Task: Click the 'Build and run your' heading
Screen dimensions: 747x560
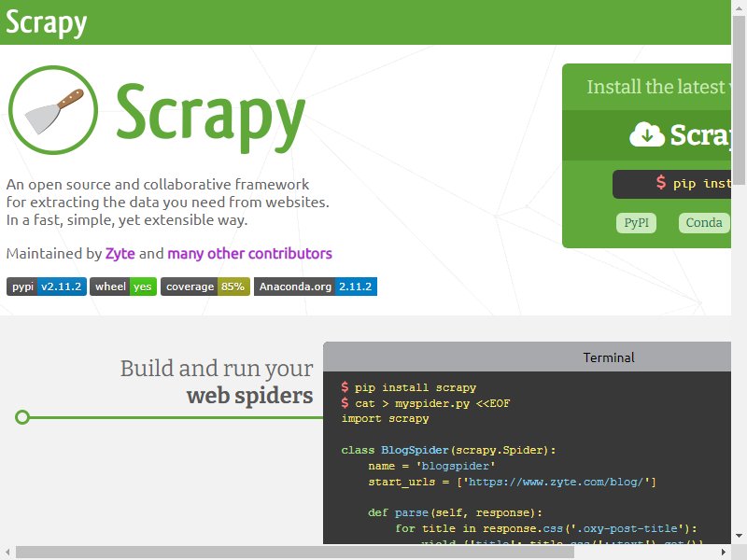Action: point(217,369)
